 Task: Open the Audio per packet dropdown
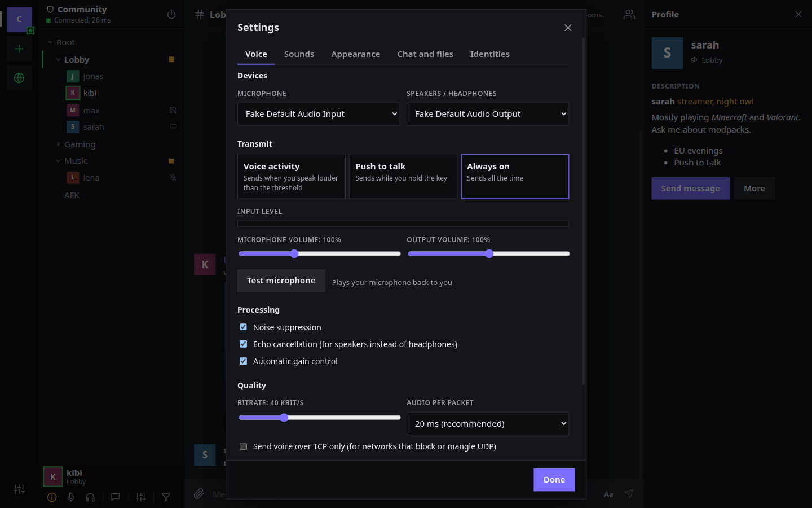point(488,424)
